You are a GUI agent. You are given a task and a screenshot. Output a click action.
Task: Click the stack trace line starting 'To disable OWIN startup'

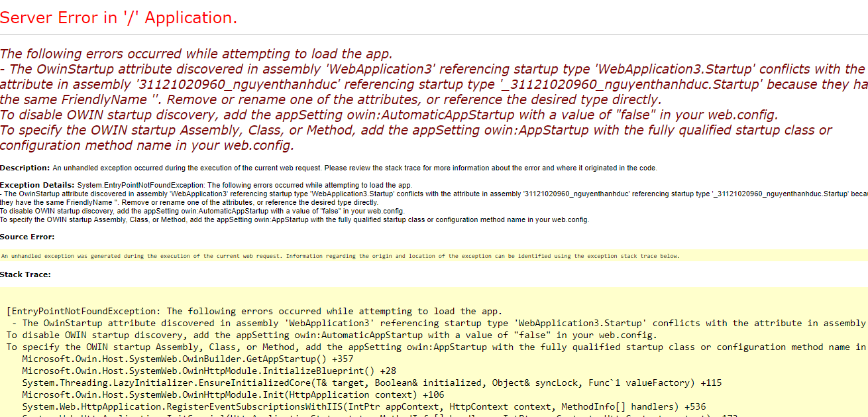pos(331,335)
